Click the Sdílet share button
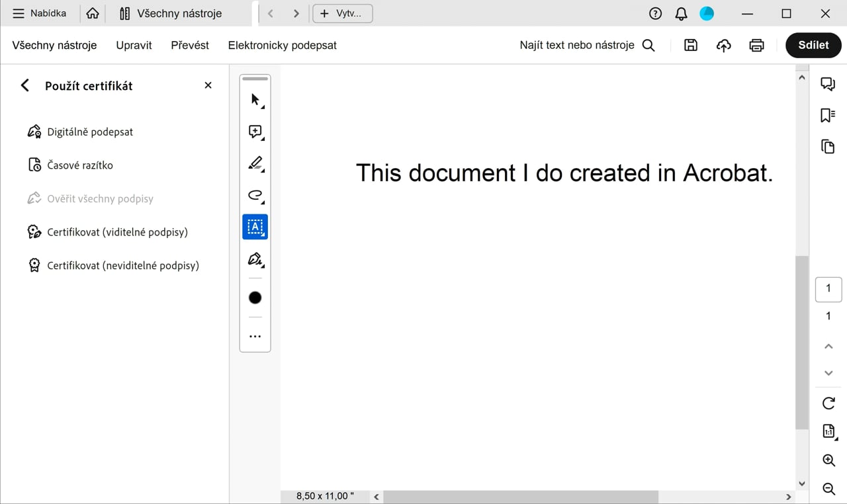This screenshot has width=847, height=504. point(813,45)
